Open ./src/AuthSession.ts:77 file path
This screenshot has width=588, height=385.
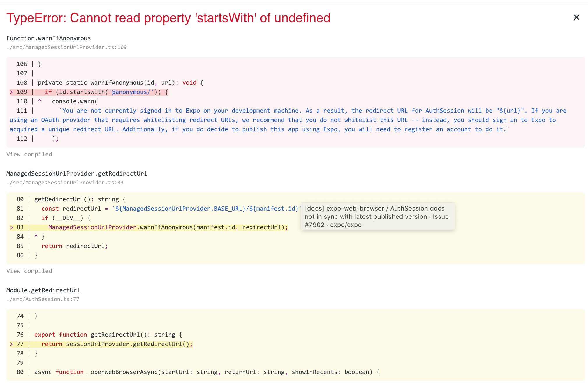point(43,299)
